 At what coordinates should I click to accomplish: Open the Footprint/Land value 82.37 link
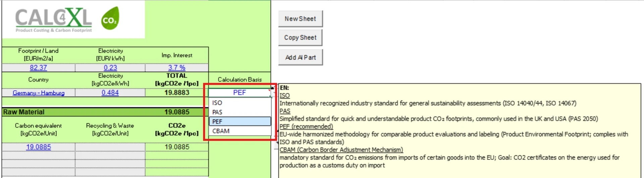[38, 68]
